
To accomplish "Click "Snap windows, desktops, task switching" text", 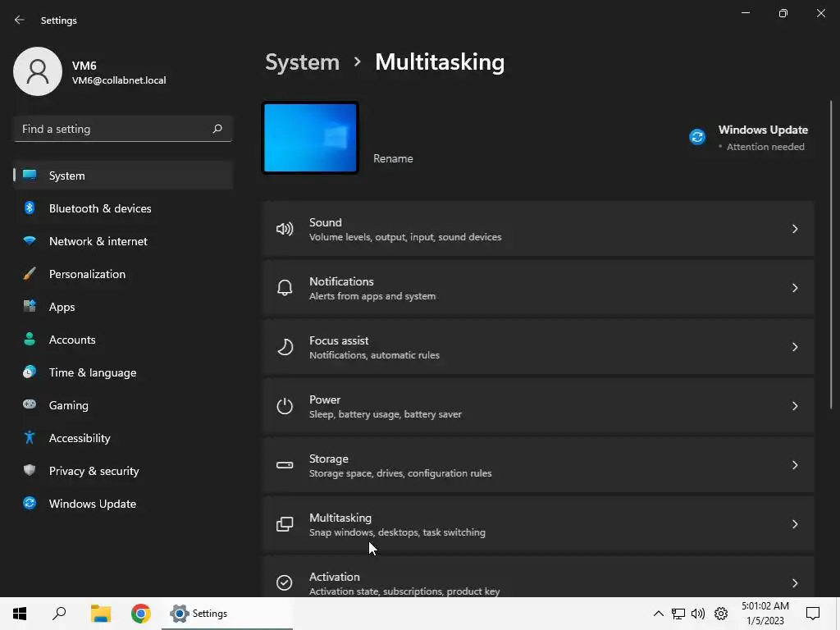I will point(397,532).
